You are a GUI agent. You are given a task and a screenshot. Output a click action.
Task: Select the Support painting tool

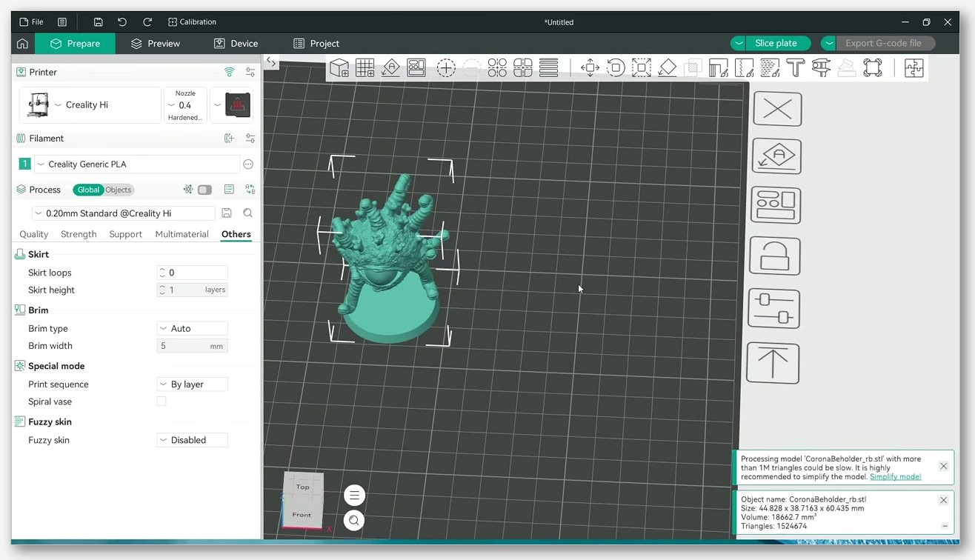click(718, 68)
